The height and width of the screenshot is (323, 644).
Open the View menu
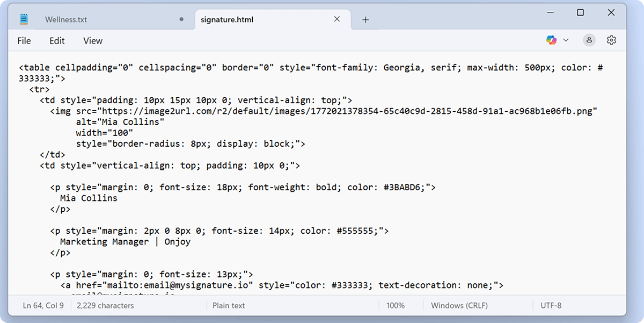92,40
